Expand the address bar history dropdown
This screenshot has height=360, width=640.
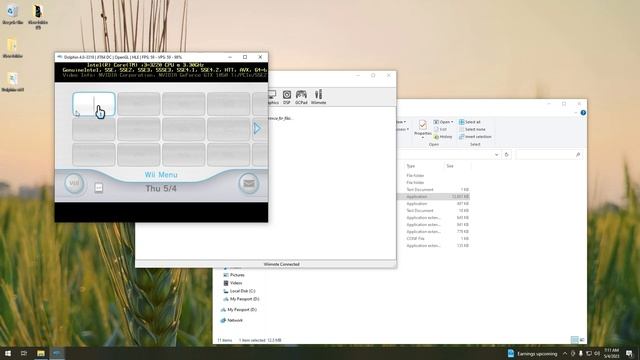point(496,155)
